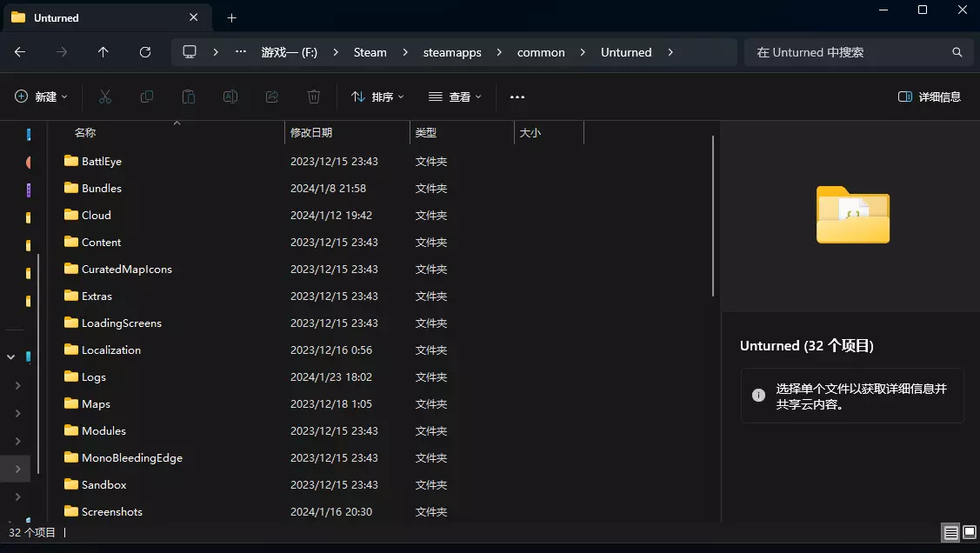Screen dimensions: 980x553
Task: Navigate to steamapps in address bar
Action: click(x=452, y=52)
